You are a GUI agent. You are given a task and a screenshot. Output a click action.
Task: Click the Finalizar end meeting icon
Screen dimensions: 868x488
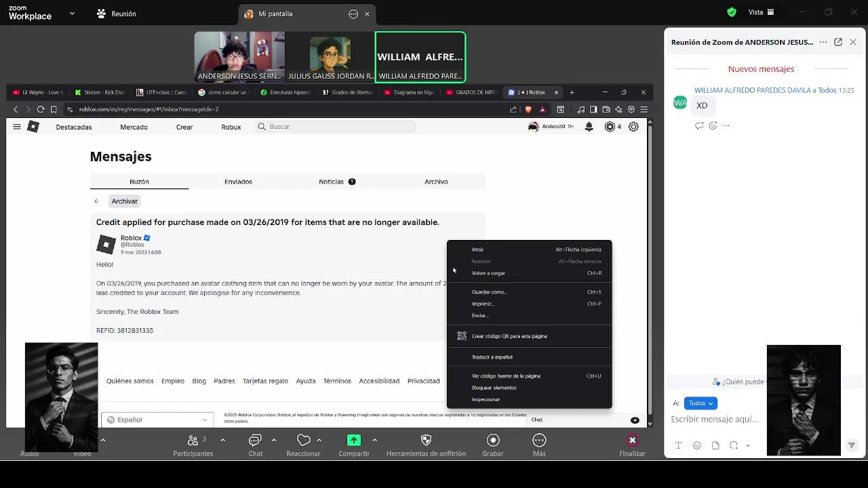coord(632,441)
